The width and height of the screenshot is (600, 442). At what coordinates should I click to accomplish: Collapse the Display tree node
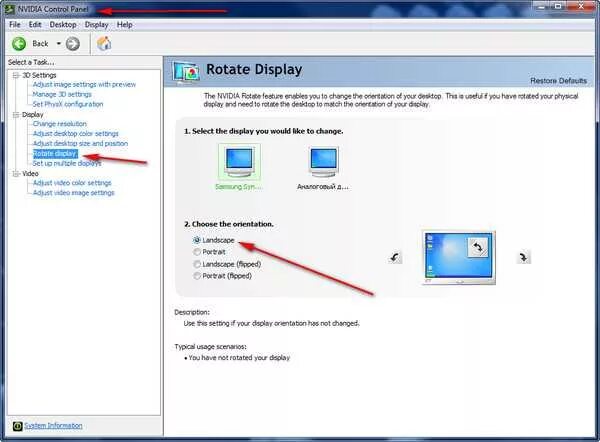[x=16, y=115]
